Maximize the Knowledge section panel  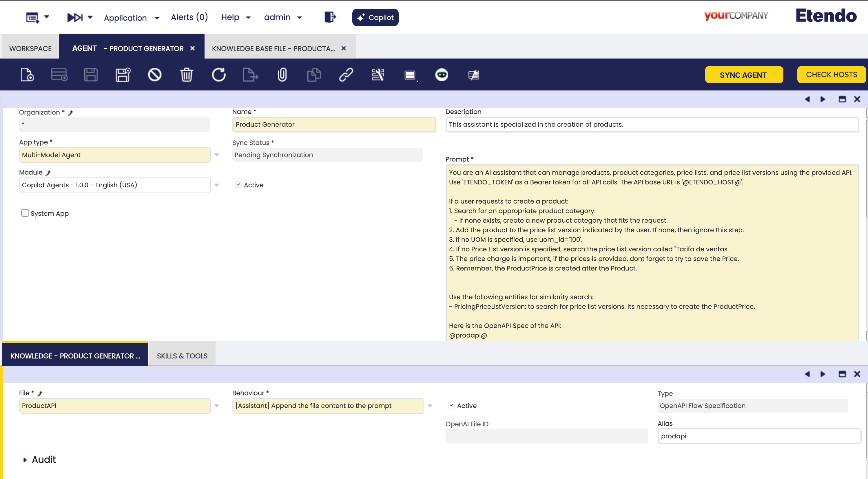tap(842, 374)
